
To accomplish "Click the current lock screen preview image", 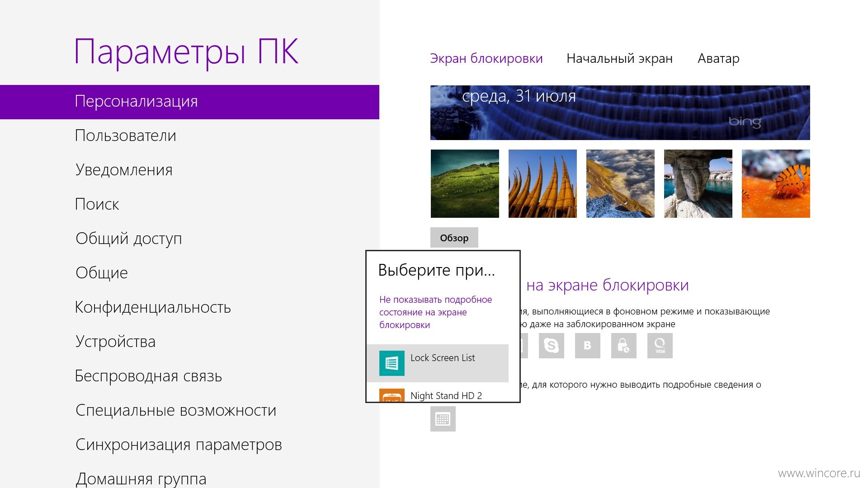I will (620, 113).
